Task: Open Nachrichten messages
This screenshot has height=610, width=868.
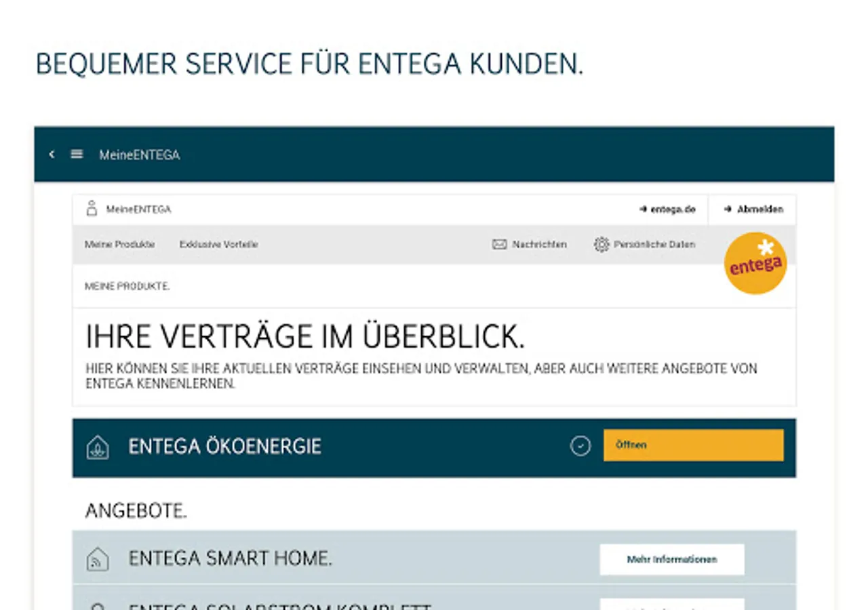Action: coord(539,245)
